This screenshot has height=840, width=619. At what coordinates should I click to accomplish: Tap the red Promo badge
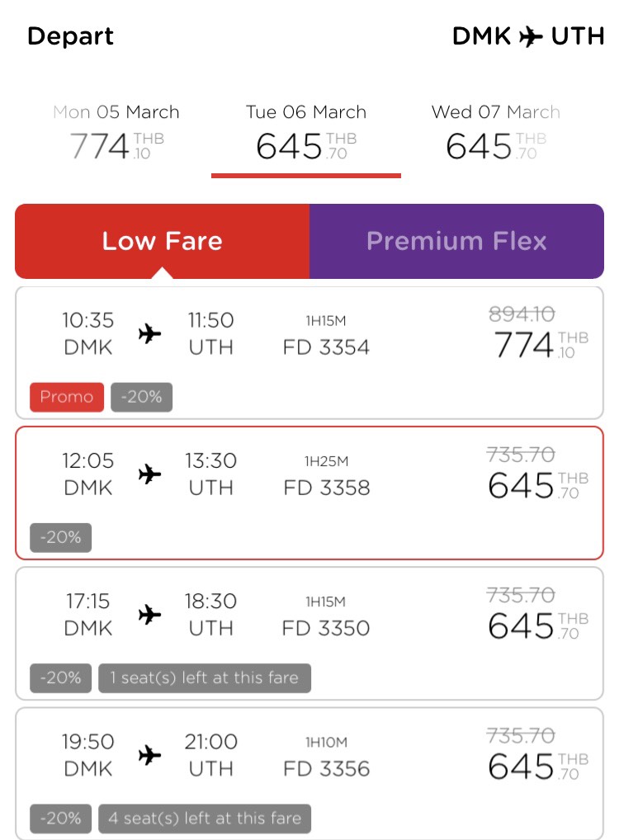coord(67,397)
